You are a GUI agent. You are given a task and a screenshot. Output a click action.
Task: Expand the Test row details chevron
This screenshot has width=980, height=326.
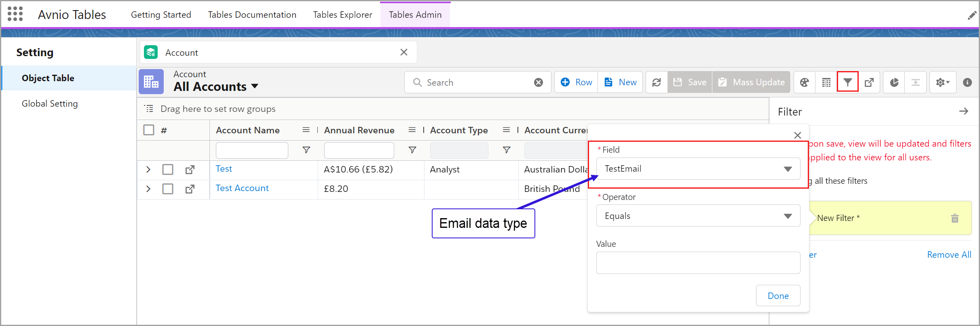tap(148, 170)
